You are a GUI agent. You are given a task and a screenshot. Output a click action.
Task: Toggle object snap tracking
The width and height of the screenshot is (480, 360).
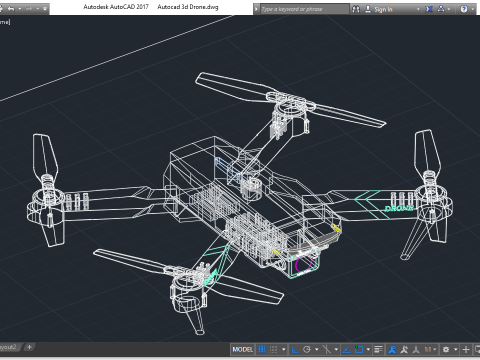pyautogui.click(x=347, y=349)
